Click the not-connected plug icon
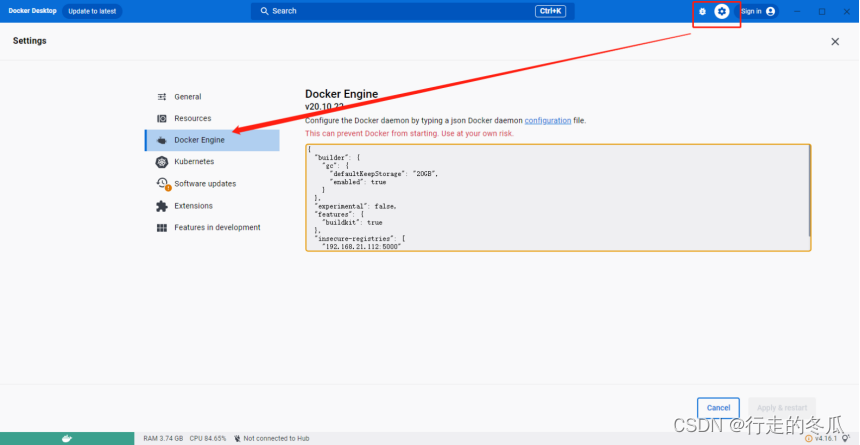Screen dimensions: 860x445 tap(237, 438)
